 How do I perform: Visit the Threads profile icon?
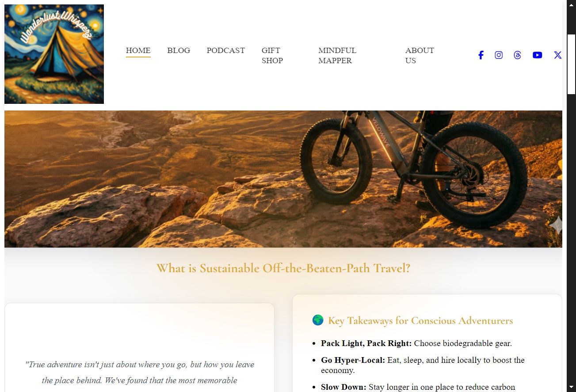point(518,55)
